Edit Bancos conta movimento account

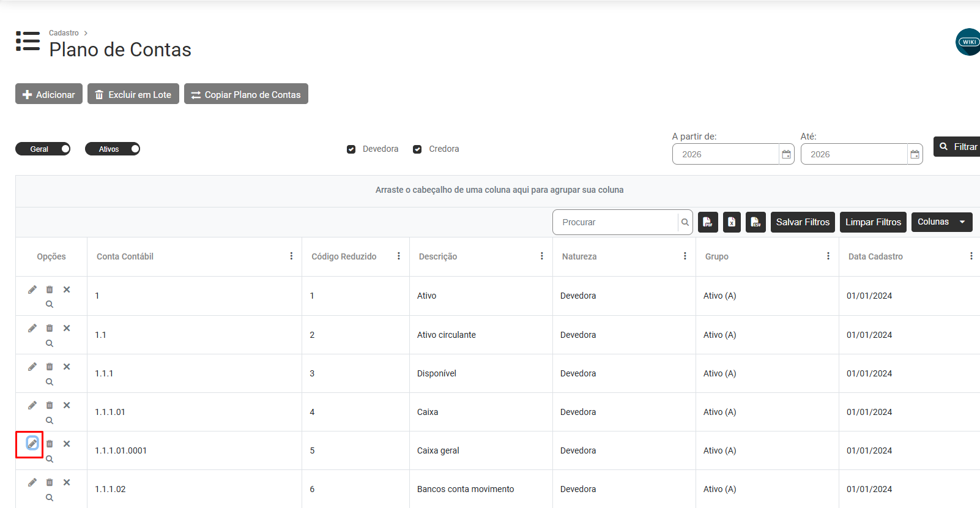click(32, 482)
